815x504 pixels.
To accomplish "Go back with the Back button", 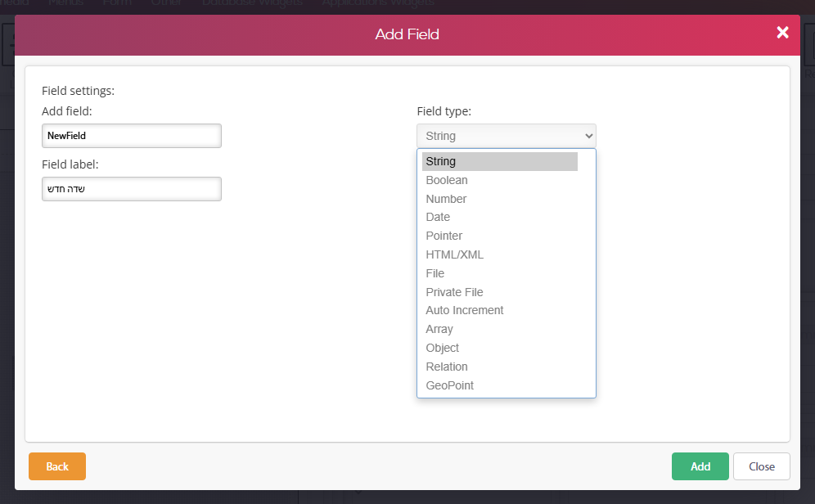I will coord(57,466).
